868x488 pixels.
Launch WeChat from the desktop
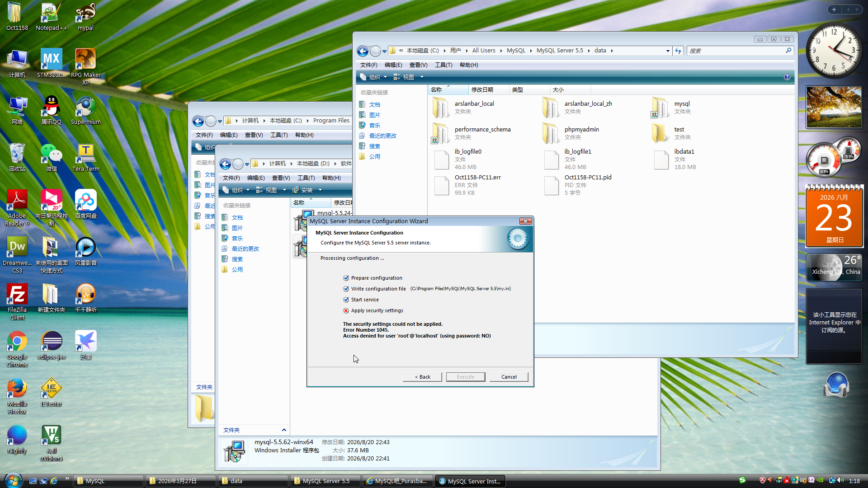click(x=51, y=157)
